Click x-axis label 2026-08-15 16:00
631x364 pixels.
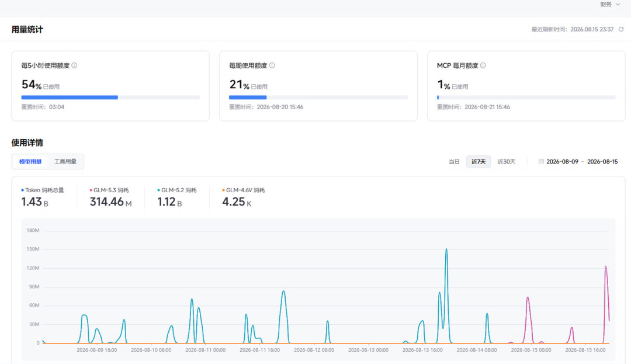tap(585, 350)
